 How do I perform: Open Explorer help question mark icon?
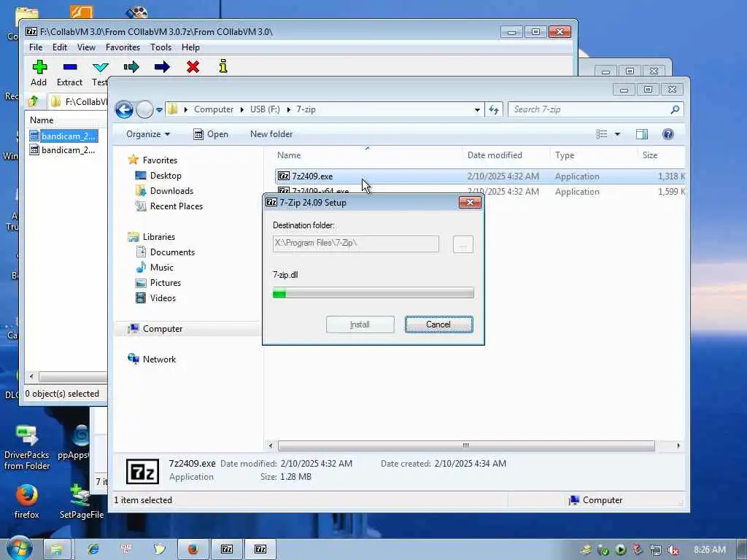tap(668, 134)
